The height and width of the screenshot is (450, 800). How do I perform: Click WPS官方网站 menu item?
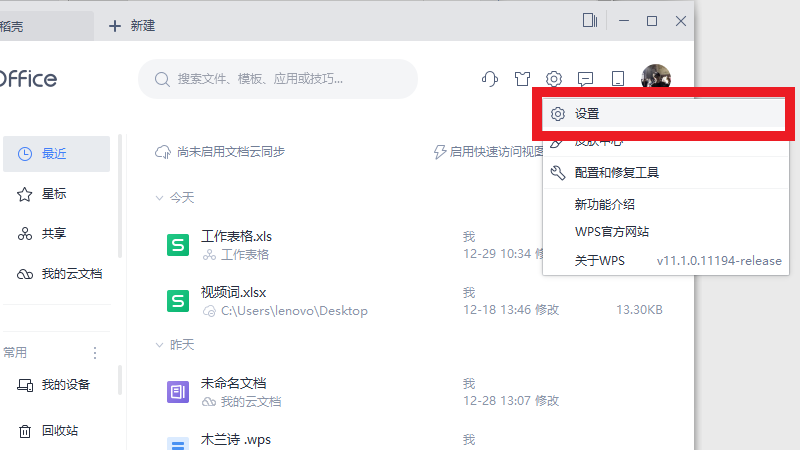click(x=611, y=232)
